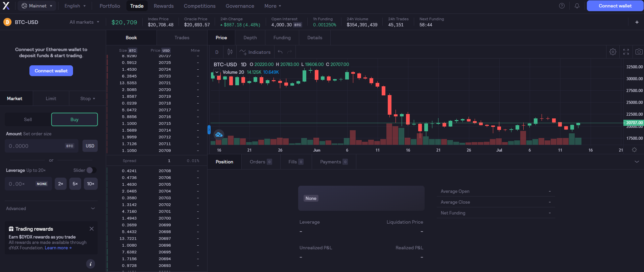Viewport: 644px width, 272px height.
Task: Click the chart time axis settings icon
Action: coord(634,150)
